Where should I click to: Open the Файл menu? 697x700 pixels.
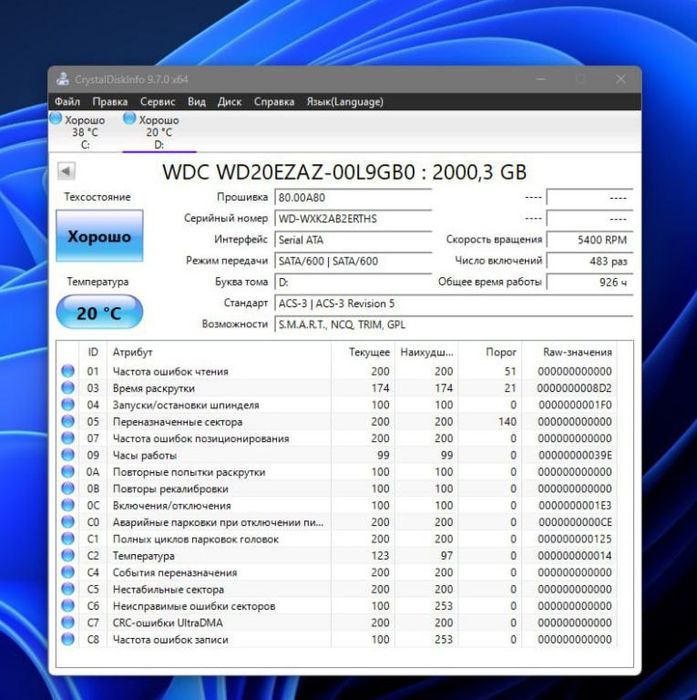tap(67, 102)
